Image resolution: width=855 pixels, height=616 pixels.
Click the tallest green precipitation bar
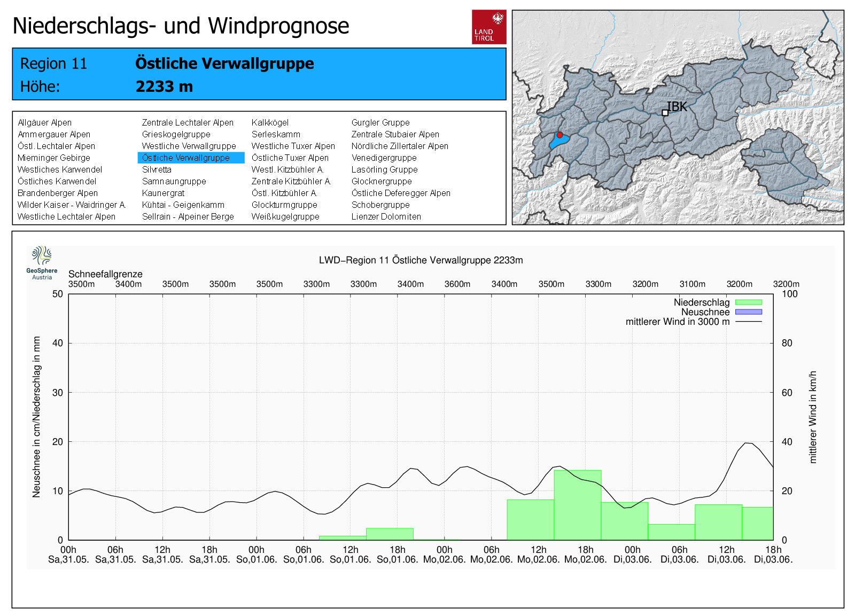577,505
